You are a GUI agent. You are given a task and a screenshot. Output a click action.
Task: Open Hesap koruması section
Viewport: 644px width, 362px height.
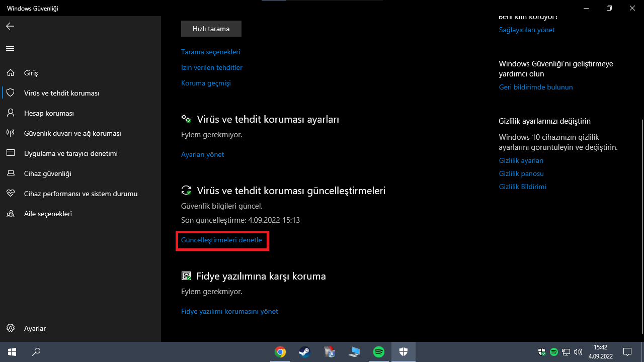click(x=80, y=113)
